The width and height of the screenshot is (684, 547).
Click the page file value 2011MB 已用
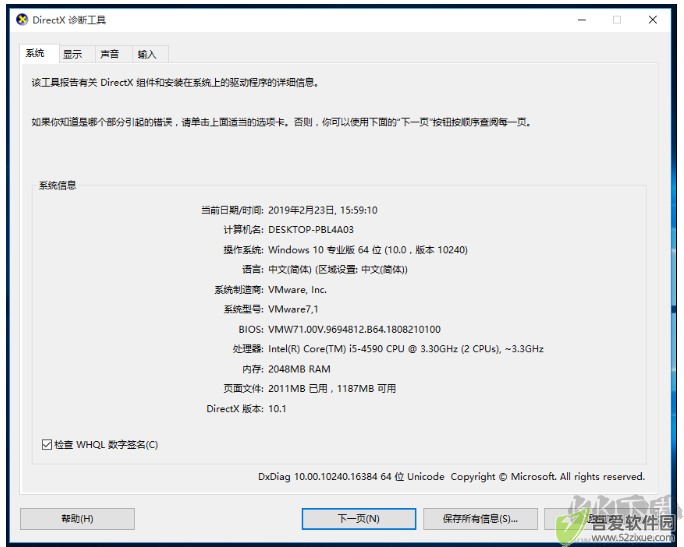(x=332, y=389)
